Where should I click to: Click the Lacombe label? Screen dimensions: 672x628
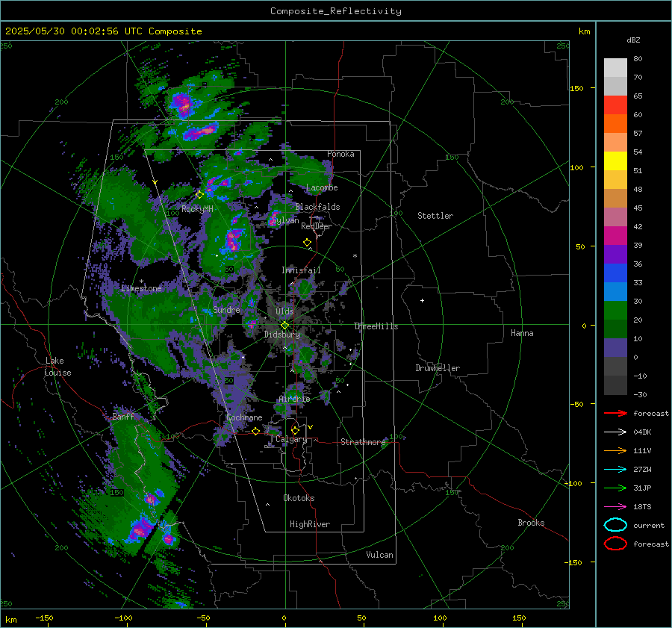[322, 187]
